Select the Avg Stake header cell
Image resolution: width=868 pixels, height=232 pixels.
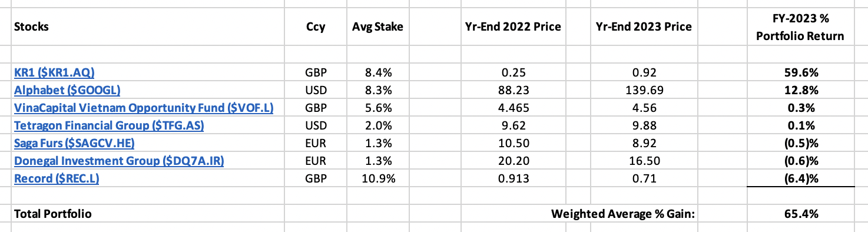coord(377,27)
